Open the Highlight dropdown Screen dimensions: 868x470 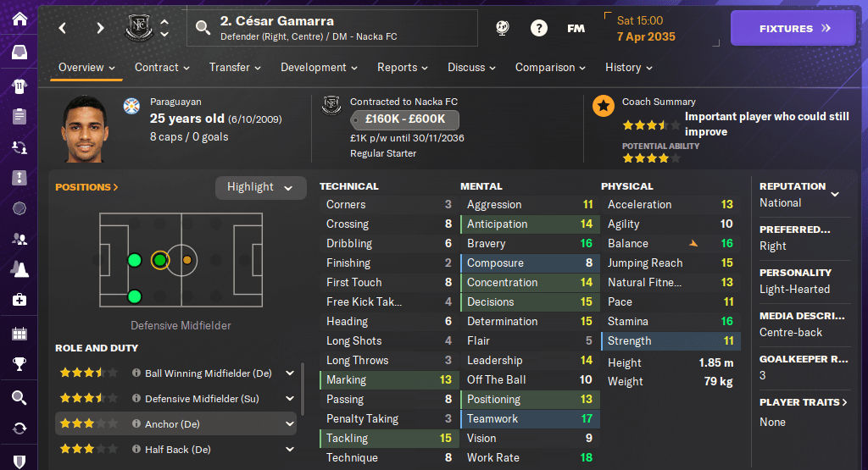[x=260, y=187]
